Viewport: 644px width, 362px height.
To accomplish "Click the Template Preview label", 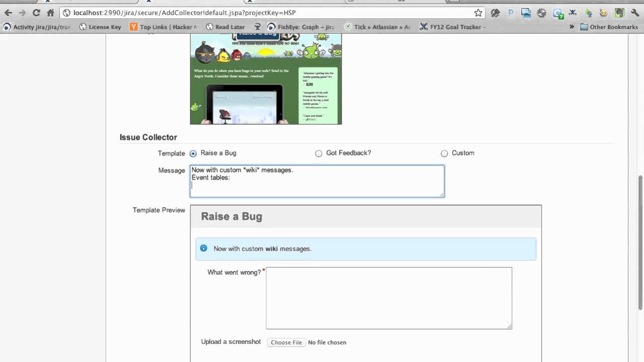I will tap(159, 210).
